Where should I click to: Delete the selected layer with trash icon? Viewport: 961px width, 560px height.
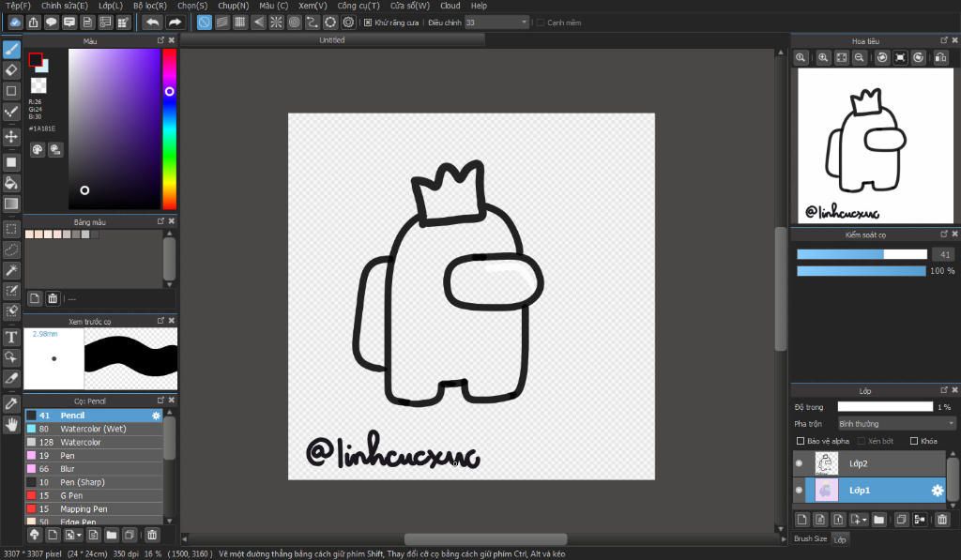tap(942, 520)
